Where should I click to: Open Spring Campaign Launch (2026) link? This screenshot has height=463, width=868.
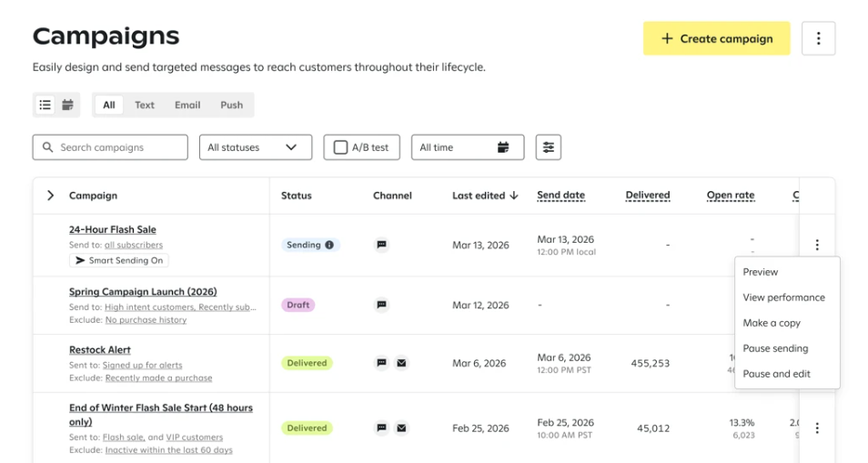(x=143, y=292)
